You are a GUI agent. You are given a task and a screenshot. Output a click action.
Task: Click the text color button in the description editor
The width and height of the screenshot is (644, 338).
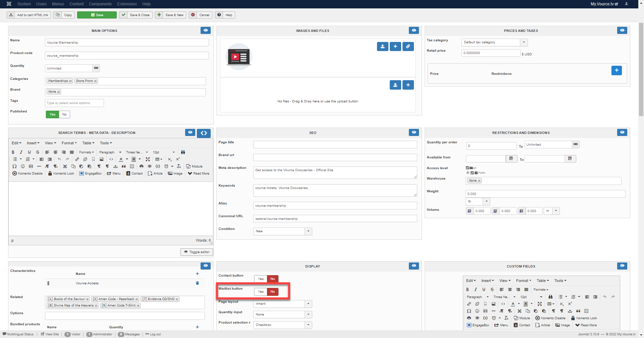click(x=121, y=159)
